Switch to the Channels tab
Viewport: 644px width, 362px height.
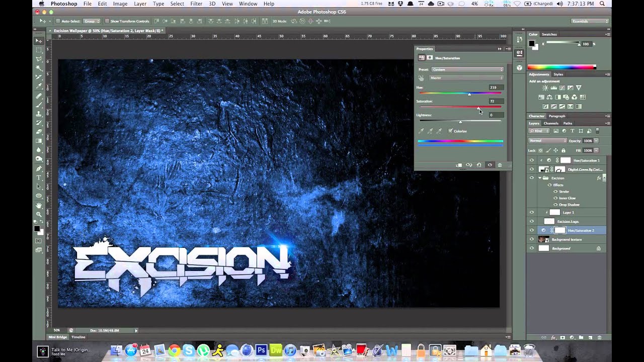tap(551, 123)
